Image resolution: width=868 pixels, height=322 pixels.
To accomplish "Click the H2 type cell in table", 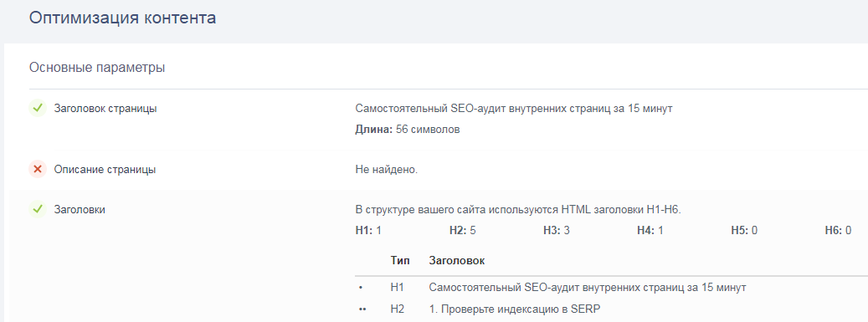I will point(398,309).
